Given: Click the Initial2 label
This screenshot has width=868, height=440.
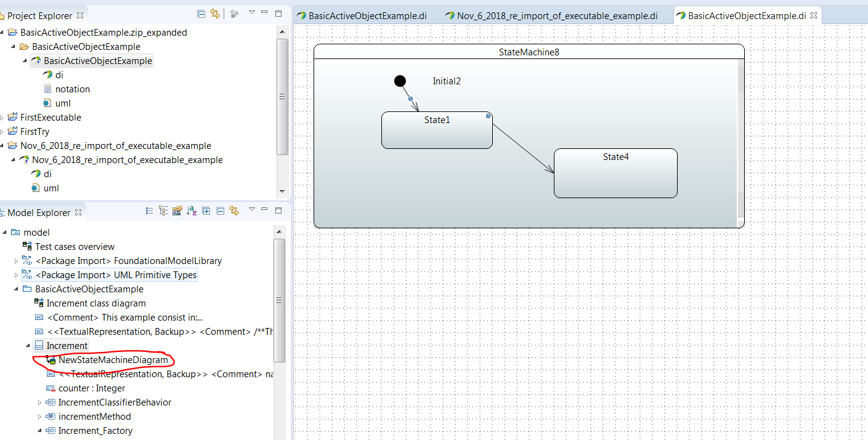Looking at the screenshot, I should click(x=447, y=81).
